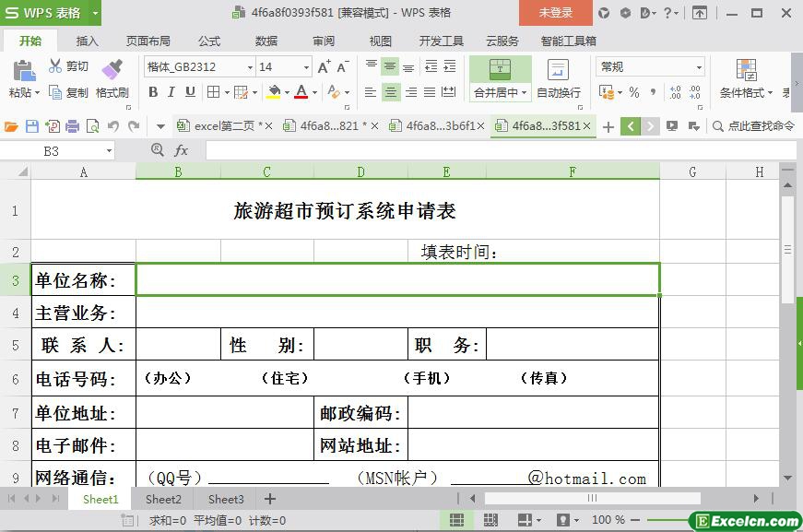The width and height of the screenshot is (803, 532).
Task: Click the Paste icon
Action: coord(24,71)
